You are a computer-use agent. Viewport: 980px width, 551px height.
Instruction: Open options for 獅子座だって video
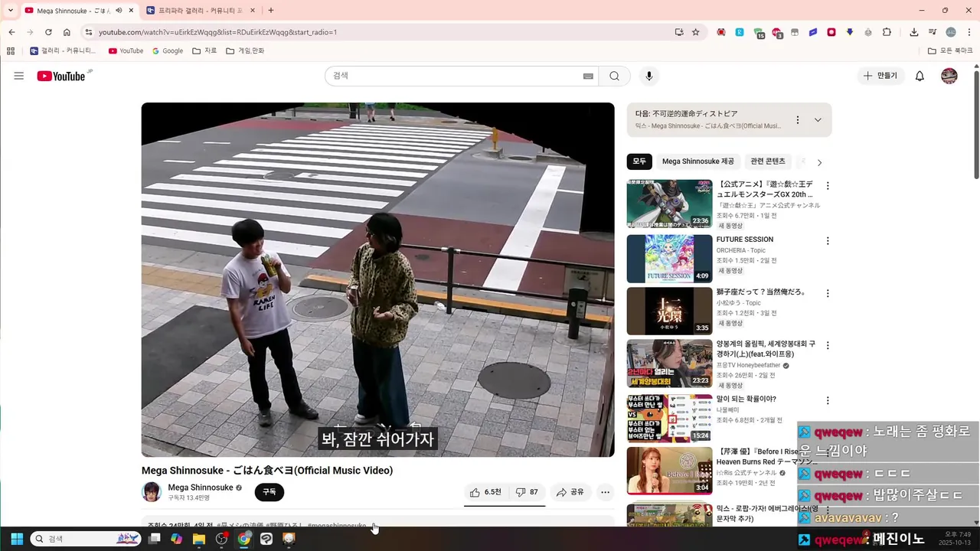[x=828, y=293]
